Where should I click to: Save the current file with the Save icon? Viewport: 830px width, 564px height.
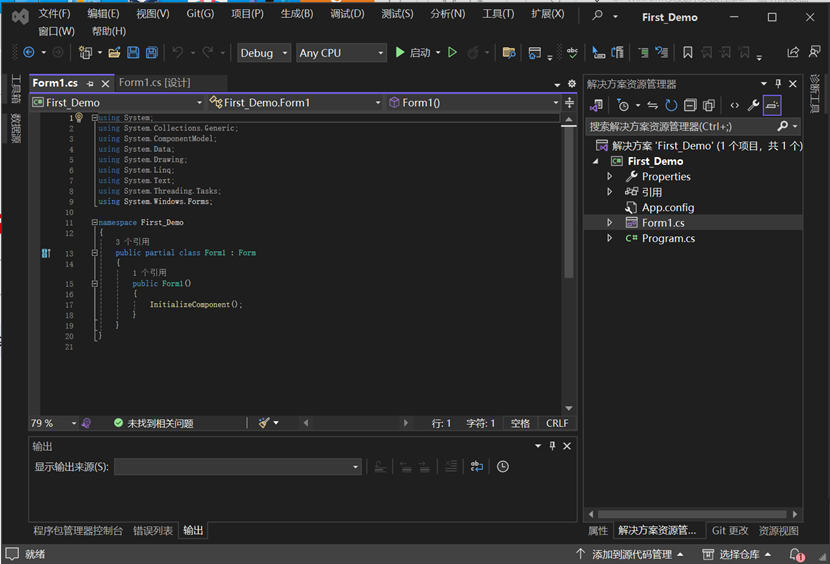(x=133, y=52)
